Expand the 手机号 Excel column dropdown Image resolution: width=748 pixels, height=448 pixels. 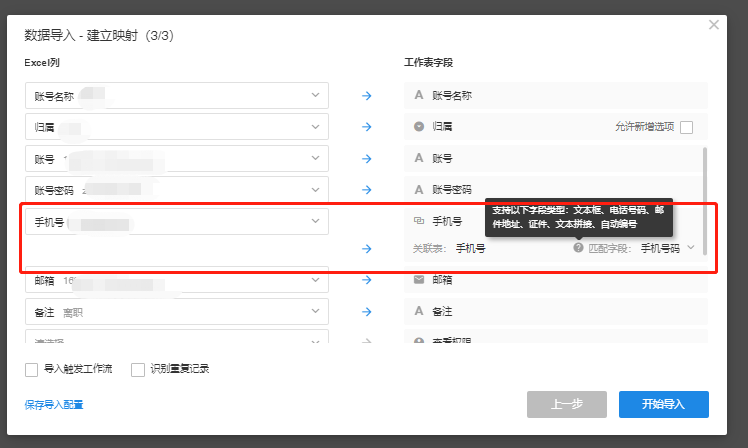point(315,221)
